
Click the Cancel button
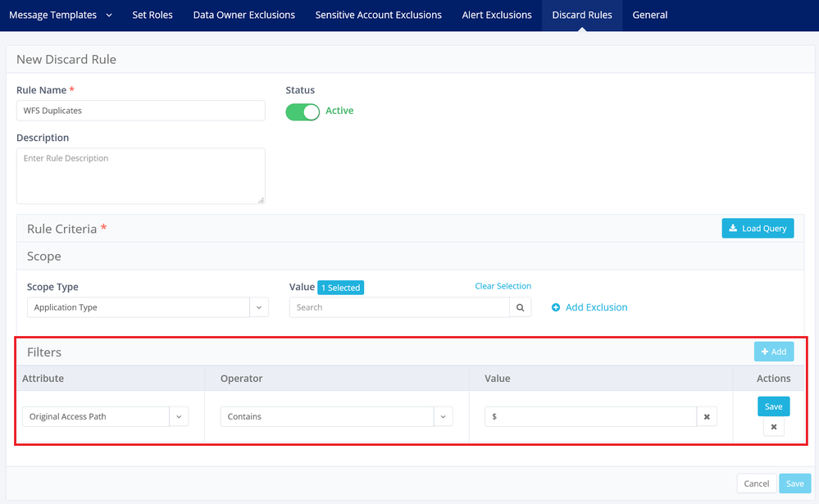[x=756, y=484]
